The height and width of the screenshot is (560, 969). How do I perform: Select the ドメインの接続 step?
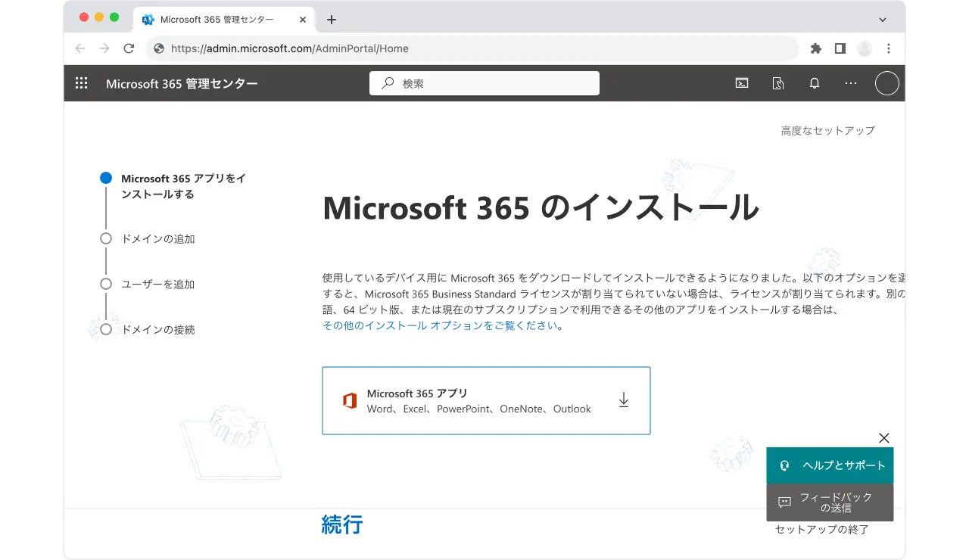(x=158, y=330)
